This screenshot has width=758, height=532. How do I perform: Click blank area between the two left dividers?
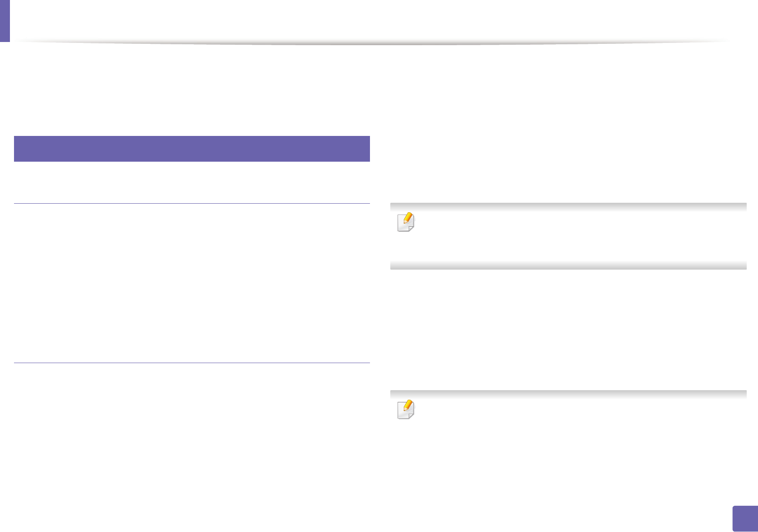coord(192,283)
